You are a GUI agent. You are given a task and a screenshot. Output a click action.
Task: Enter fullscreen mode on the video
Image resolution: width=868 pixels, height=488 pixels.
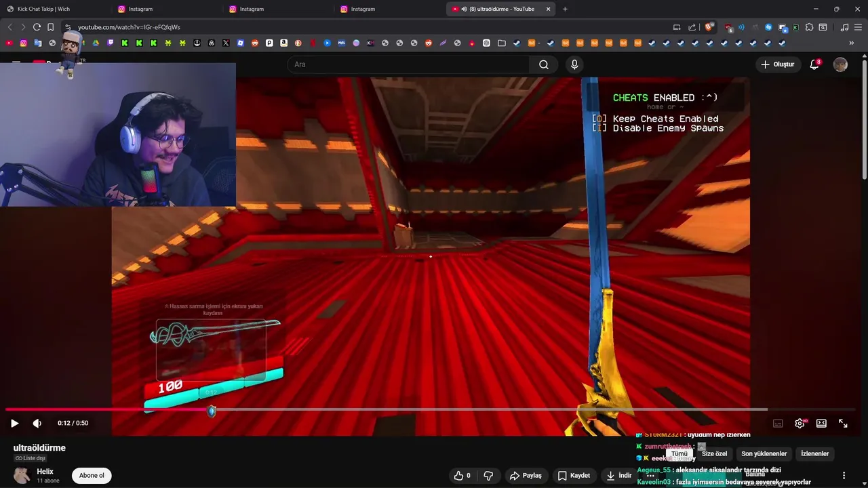click(843, 423)
